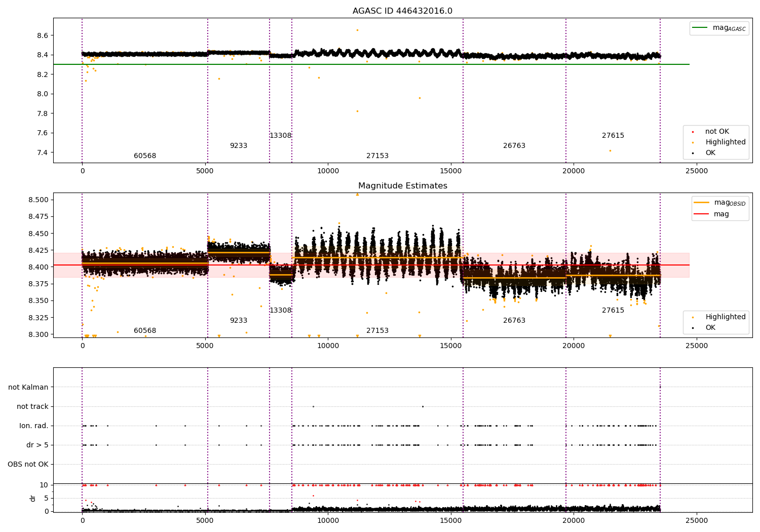The height and width of the screenshot is (532, 760).
Task: Click the 8.400 y-tick in middle panel
Action: pos(38,268)
